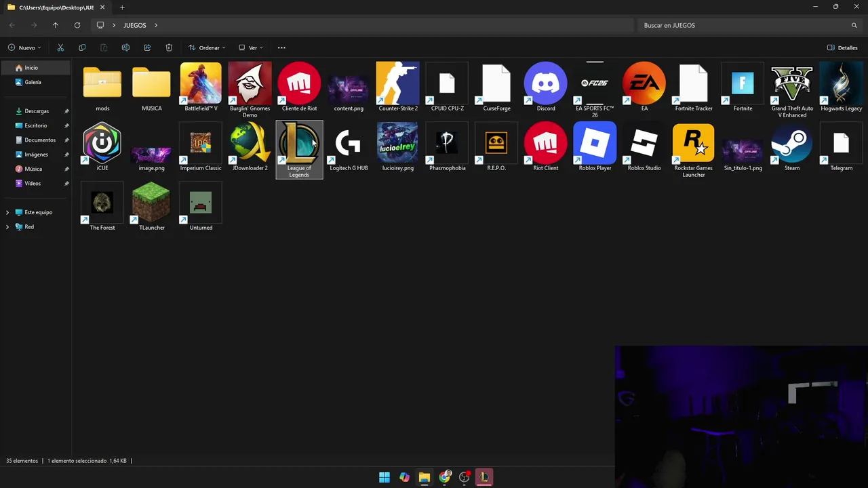Select the Sin_titulo-1.png thumbnail
Viewport: 868px width, 488px height.
(x=743, y=150)
